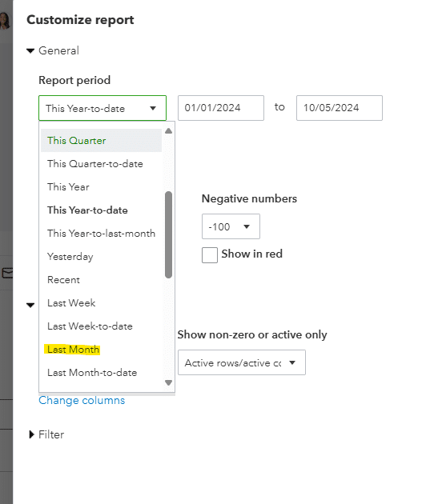Expand the Filter section
The height and width of the screenshot is (504, 422).
31,434
